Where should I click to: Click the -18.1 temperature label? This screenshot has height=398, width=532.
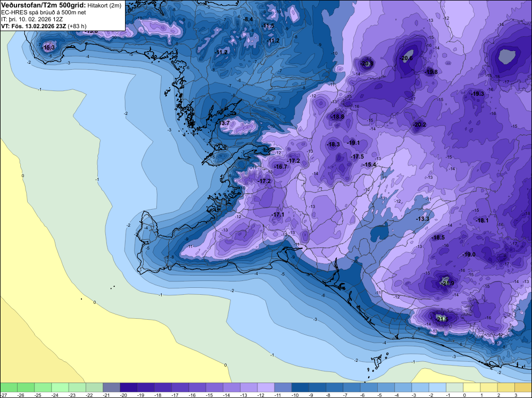[482, 220]
